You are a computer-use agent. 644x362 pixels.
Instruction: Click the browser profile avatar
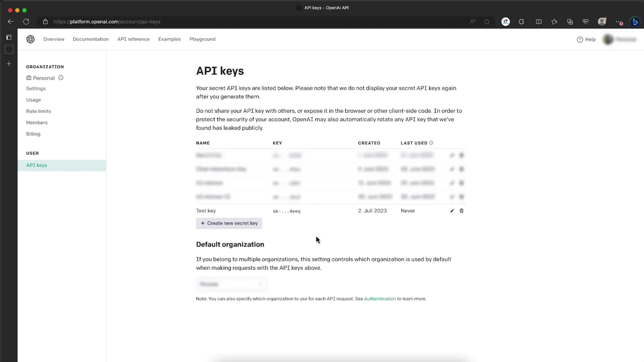pos(602,21)
